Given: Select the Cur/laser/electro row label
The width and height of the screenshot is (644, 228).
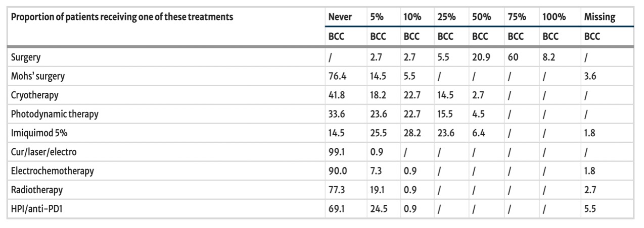Looking at the screenshot, I should [44, 152].
